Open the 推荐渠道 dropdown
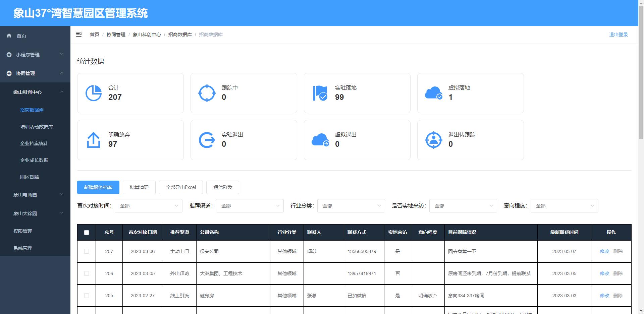The height and width of the screenshot is (314, 644). tap(250, 206)
